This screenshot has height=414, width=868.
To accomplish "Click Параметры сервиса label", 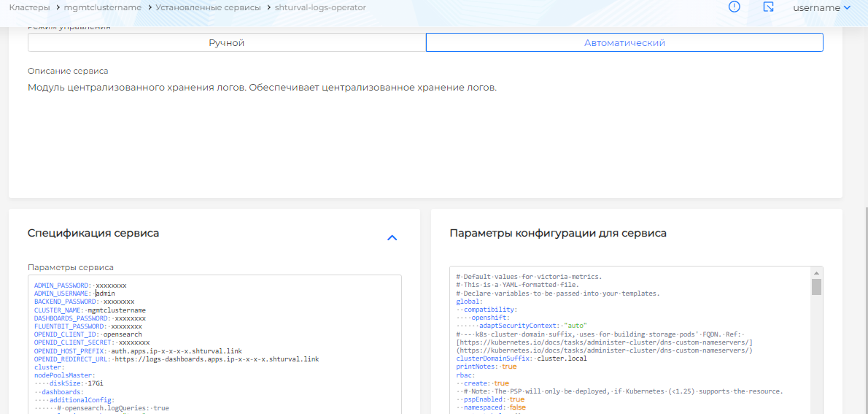I will click(x=71, y=267).
